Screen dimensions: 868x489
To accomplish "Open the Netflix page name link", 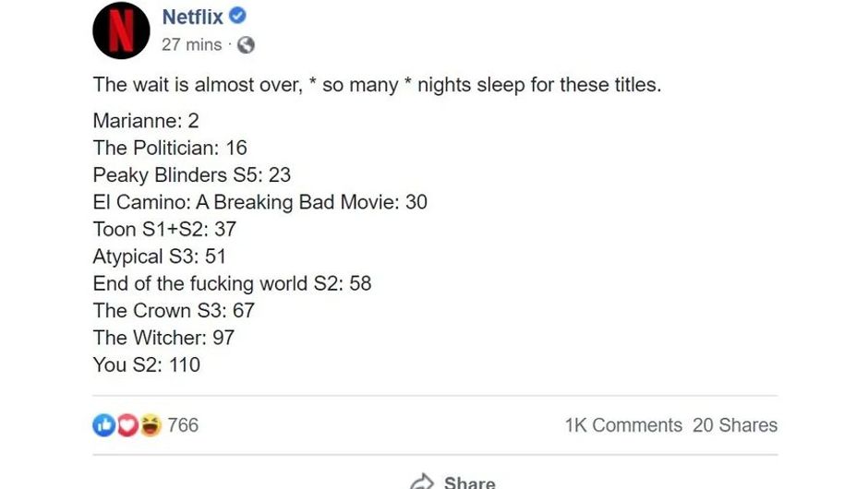I will [192, 17].
